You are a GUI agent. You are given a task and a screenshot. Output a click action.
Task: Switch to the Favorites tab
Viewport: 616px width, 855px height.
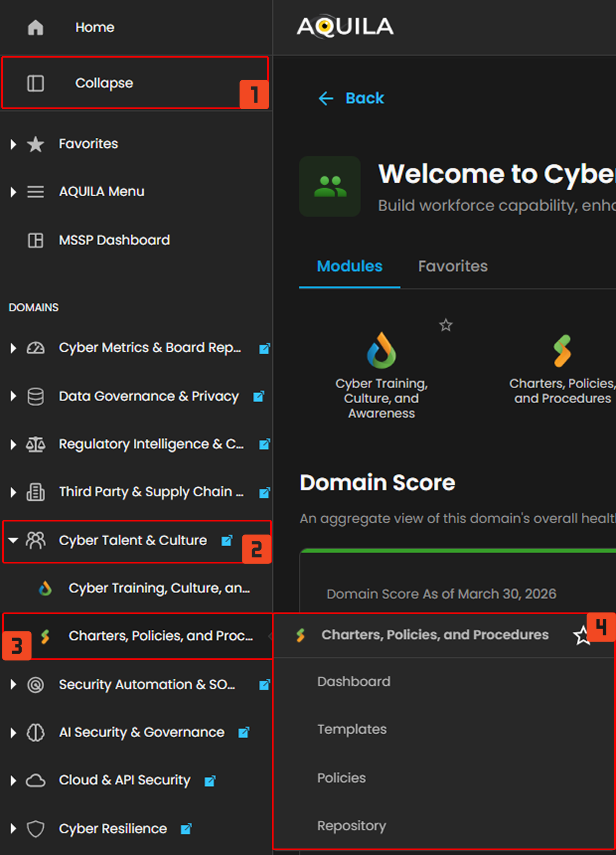coord(453,266)
